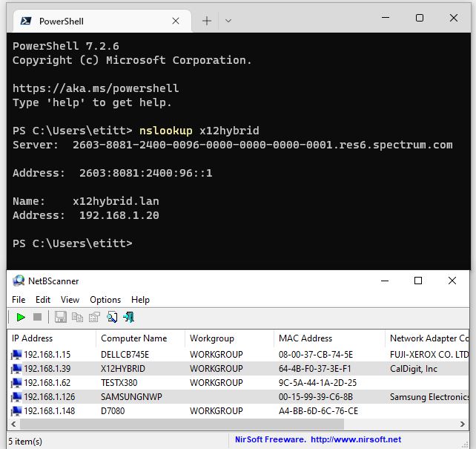Expand the terminal tab dropdown chevron

tap(228, 21)
